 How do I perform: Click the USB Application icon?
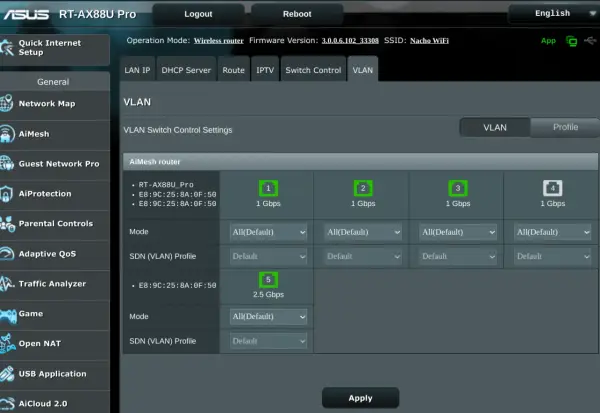coord(7,374)
